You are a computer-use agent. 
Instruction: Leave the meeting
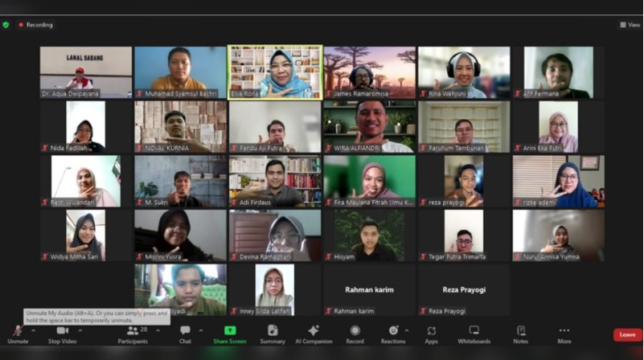[x=627, y=335]
